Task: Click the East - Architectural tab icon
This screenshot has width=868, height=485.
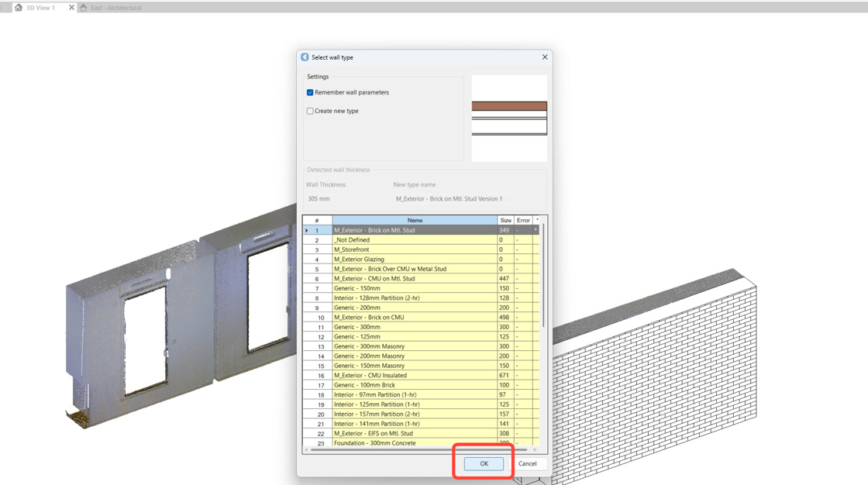Action: (84, 8)
